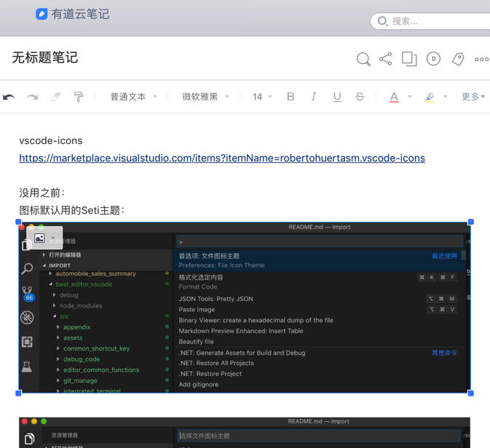490x448 pixels.
Task: Open note in new window icon
Action: pos(409,59)
